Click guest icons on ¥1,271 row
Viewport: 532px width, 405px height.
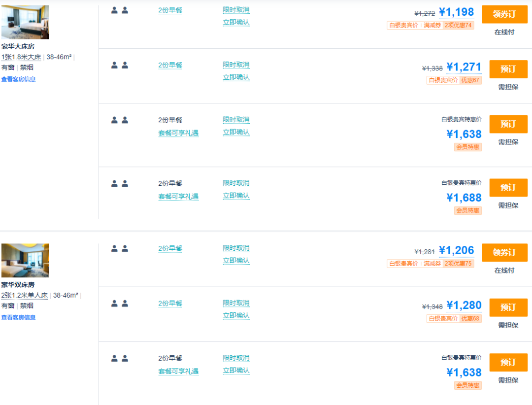[120, 65]
